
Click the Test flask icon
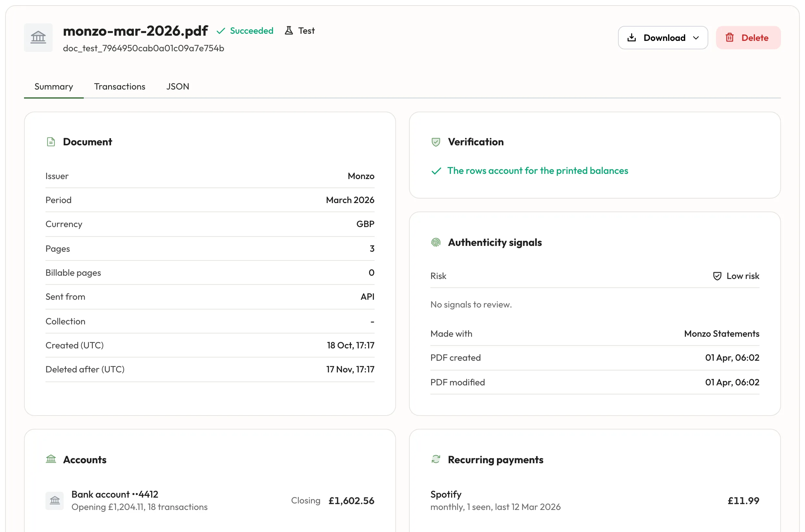tap(289, 30)
